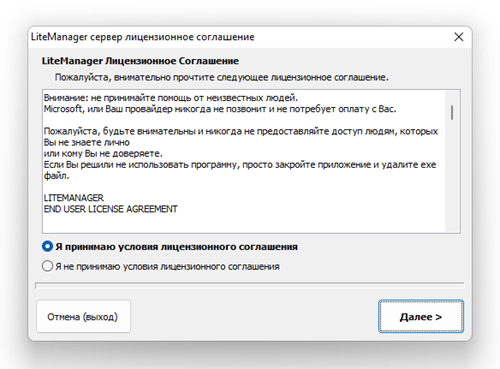Click the license text scrollbar thumb
Image resolution: width=500 pixels, height=369 pixels.
(452, 112)
